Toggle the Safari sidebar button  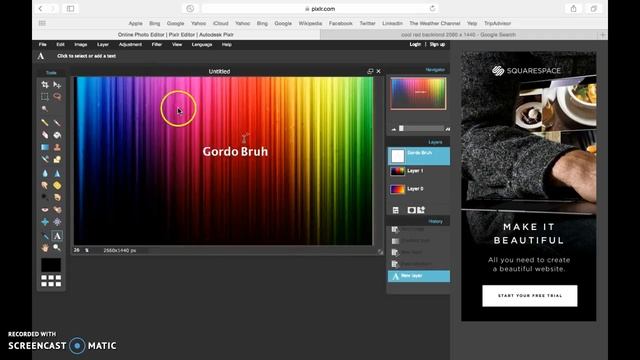pyautogui.click(x=71, y=9)
